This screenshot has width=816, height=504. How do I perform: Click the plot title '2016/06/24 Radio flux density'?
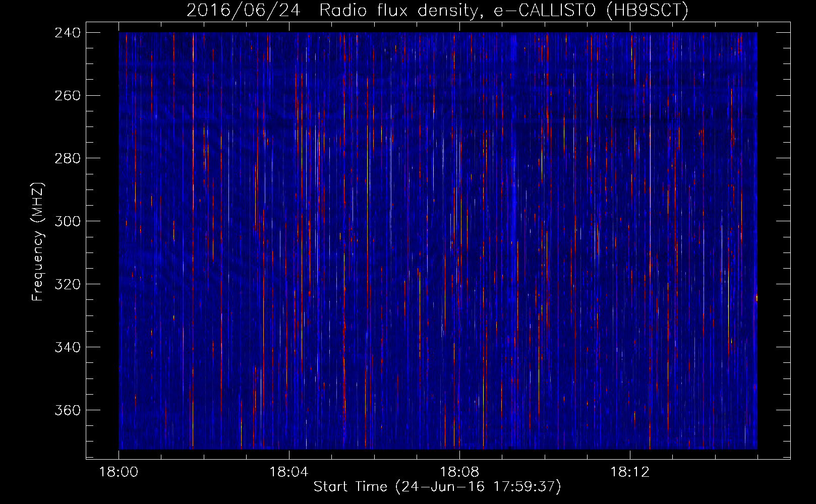point(437,10)
